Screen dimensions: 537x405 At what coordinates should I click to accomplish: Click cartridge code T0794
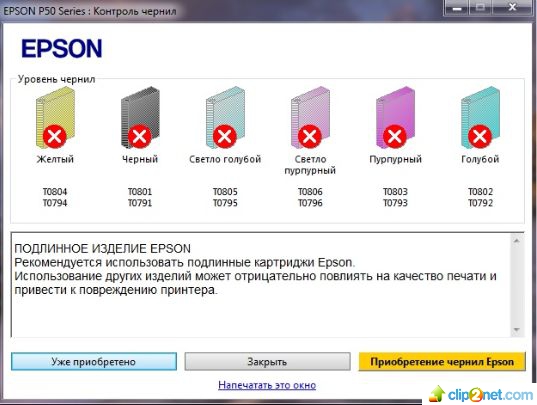tap(55, 203)
